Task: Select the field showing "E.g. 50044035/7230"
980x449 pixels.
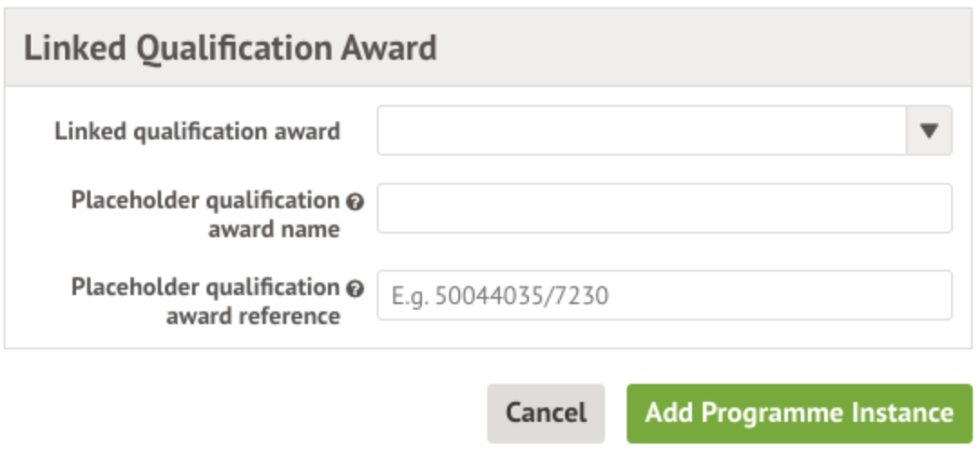Action: click(664, 295)
